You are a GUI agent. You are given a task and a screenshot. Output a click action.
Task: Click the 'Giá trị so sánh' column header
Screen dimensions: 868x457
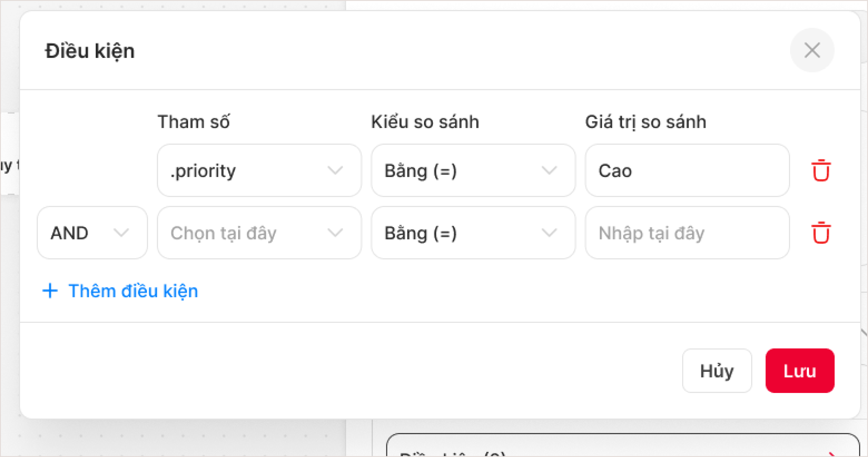(646, 122)
